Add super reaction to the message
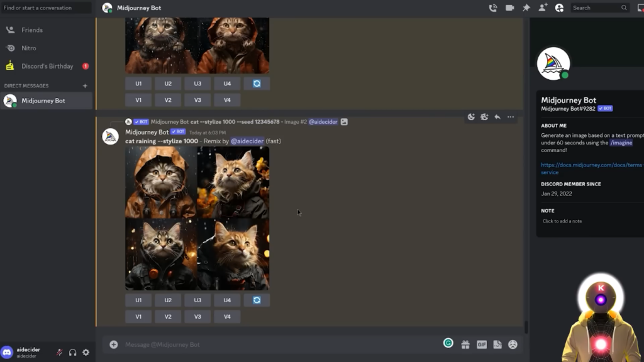 [484, 117]
